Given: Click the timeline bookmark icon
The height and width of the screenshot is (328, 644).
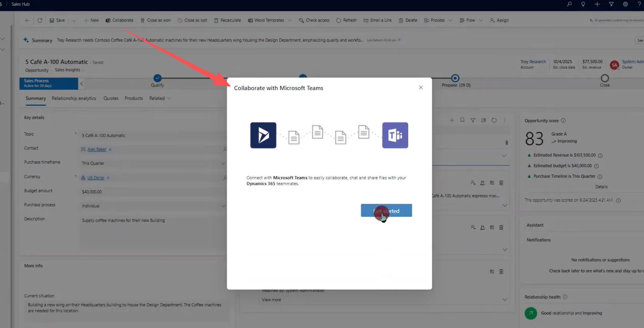Looking at the screenshot, I should click(462, 120).
